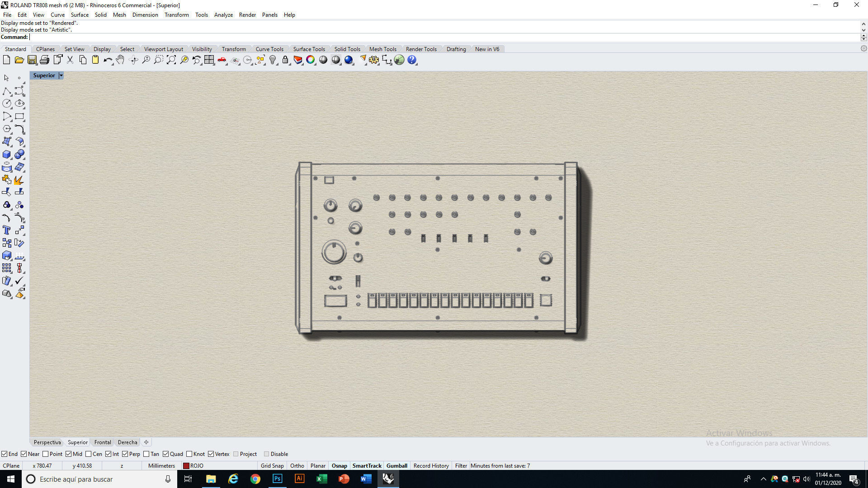Cut selection with scissors icon
This screenshot has width=868, height=488.
(x=70, y=60)
